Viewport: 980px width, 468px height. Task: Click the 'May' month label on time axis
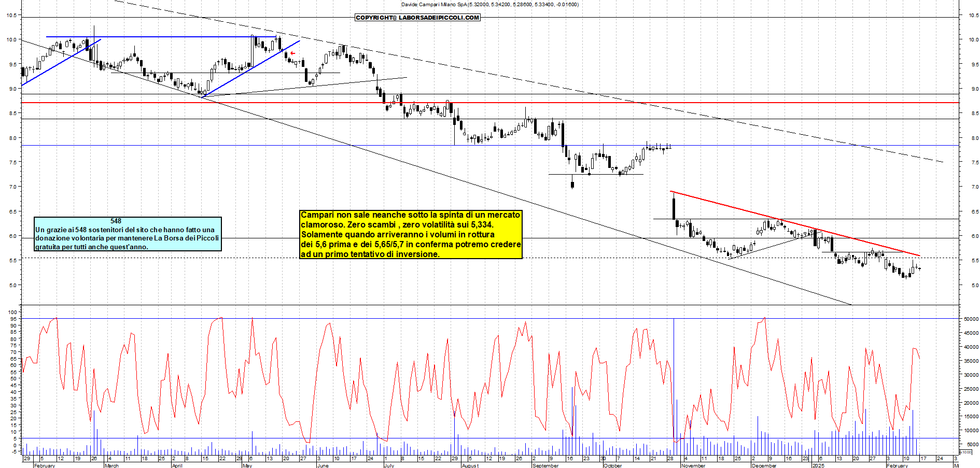click(x=247, y=465)
